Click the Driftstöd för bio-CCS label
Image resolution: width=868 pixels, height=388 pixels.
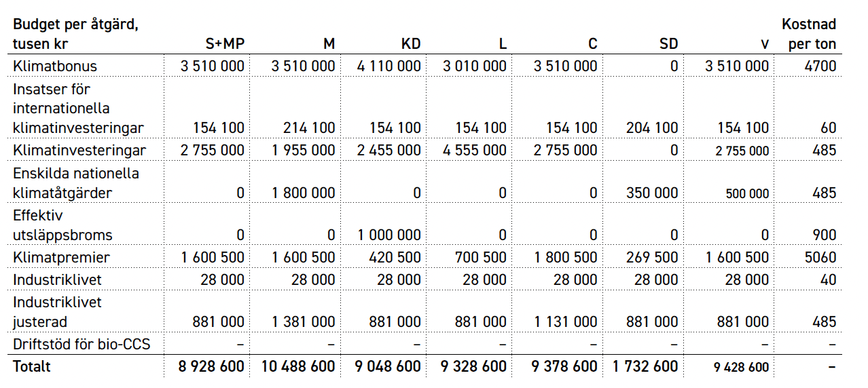(82, 345)
